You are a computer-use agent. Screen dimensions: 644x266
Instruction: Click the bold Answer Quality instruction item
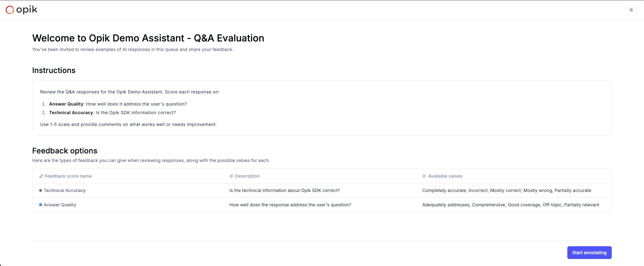click(x=66, y=104)
